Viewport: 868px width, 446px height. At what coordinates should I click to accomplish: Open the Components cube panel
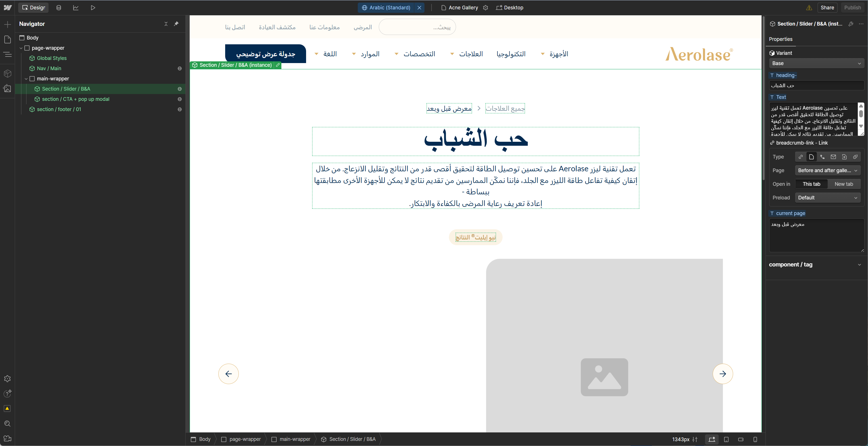(7, 73)
